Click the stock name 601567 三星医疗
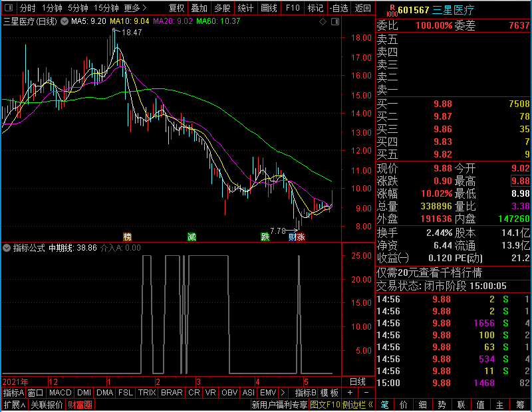The width and height of the screenshot is (532, 412). (x=436, y=10)
